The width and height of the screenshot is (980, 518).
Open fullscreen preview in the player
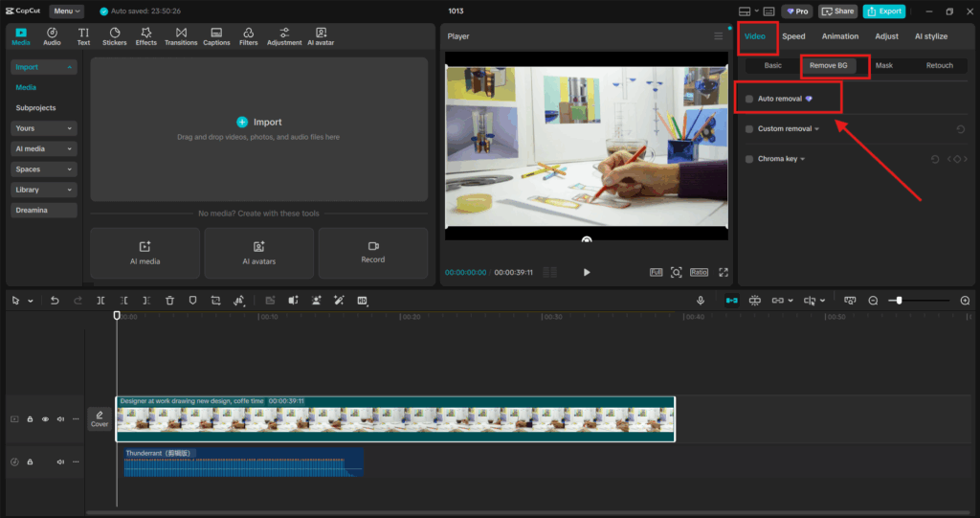(724, 273)
